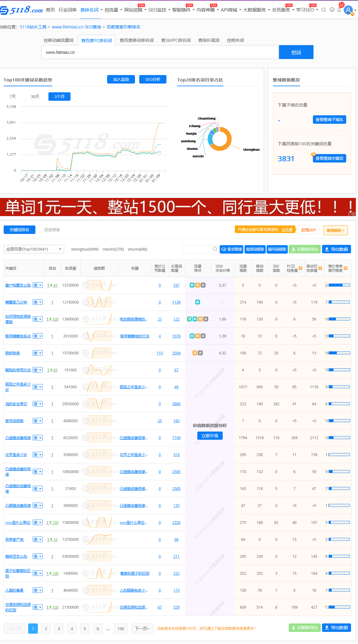
Task: Click 下一页 next page button
Action: pyautogui.click(x=142, y=629)
